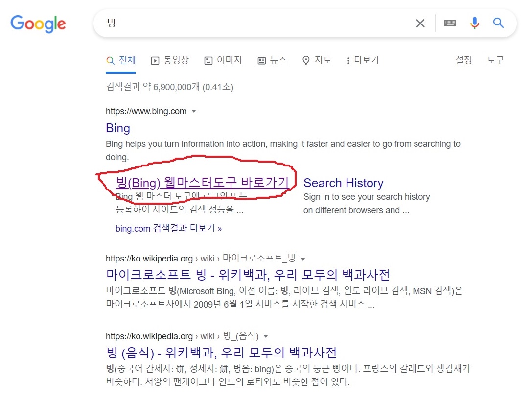Screen dimensions: 532x403
Task: Expand the 더보기 menu
Action: coord(362,60)
